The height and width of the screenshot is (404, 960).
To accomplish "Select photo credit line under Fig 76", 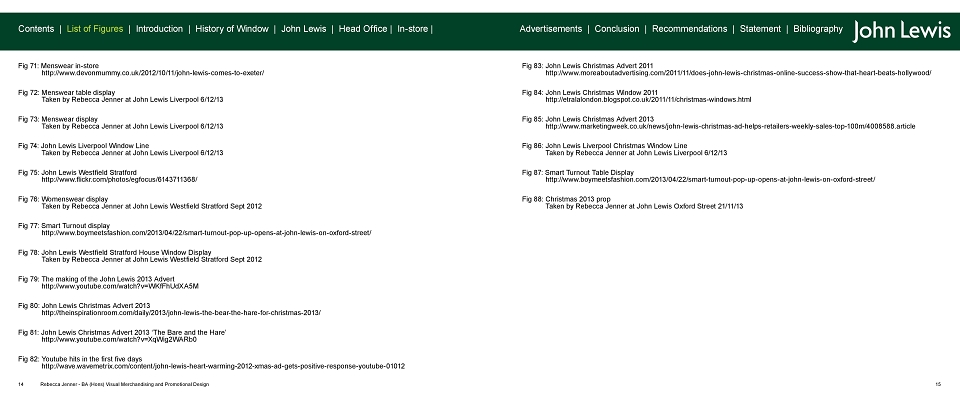I will point(152,206).
